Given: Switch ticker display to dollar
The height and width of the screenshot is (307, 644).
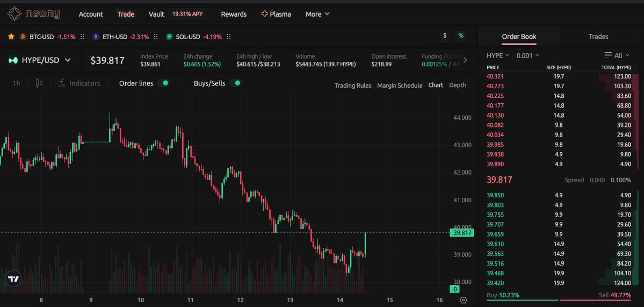Looking at the screenshot, I should [x=445, y=36].
